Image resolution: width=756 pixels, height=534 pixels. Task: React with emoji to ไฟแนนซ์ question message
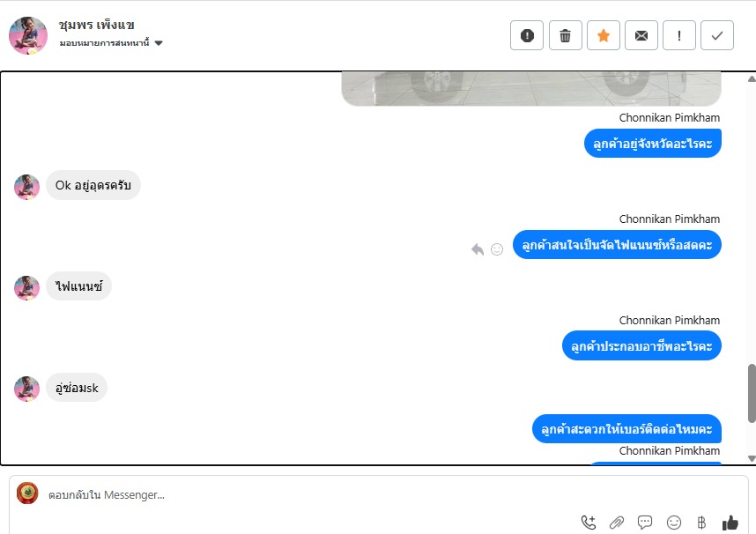(x=497, y=248)
